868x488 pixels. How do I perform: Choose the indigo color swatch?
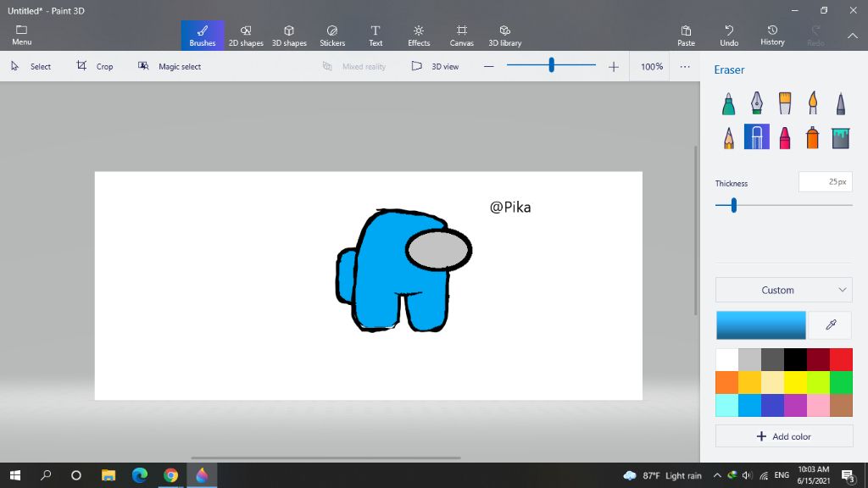[772, 405]
